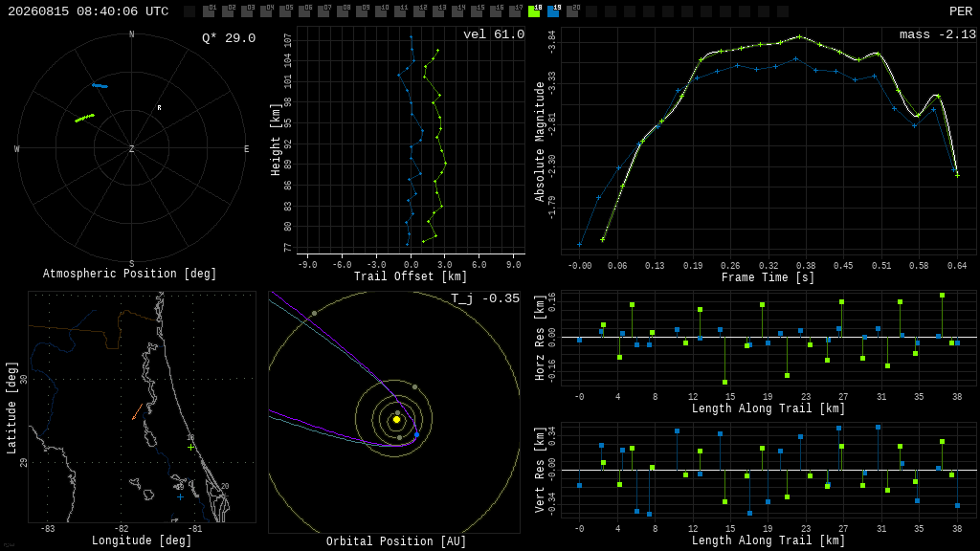Click station square labeled 17
980x551 pixels.
515,11
